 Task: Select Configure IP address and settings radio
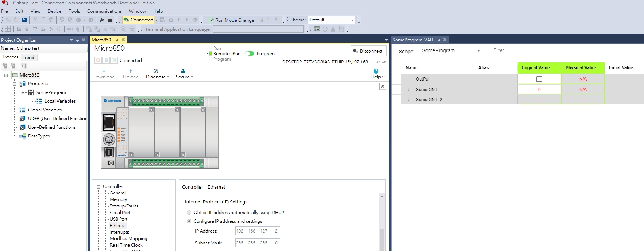coord(189,221)
